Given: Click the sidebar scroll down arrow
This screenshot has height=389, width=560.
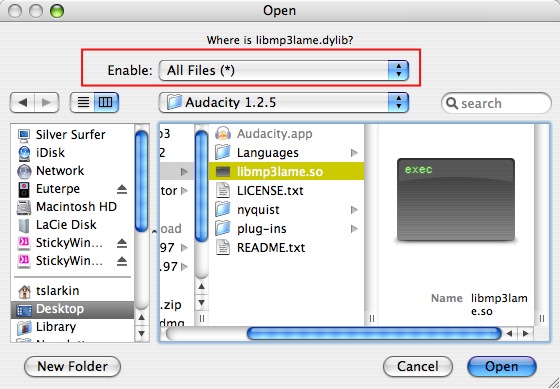Looking at the screenshot, I should [x=141, y=334].
